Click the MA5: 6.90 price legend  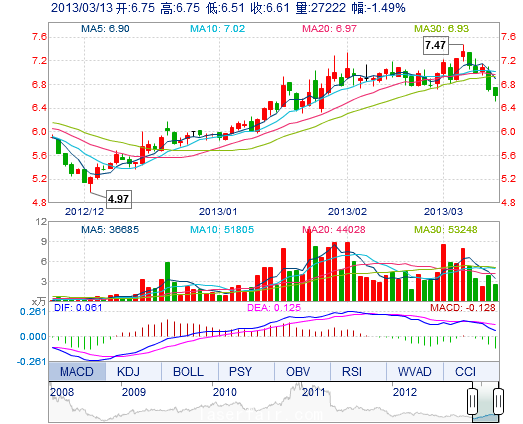click(105, 29)
